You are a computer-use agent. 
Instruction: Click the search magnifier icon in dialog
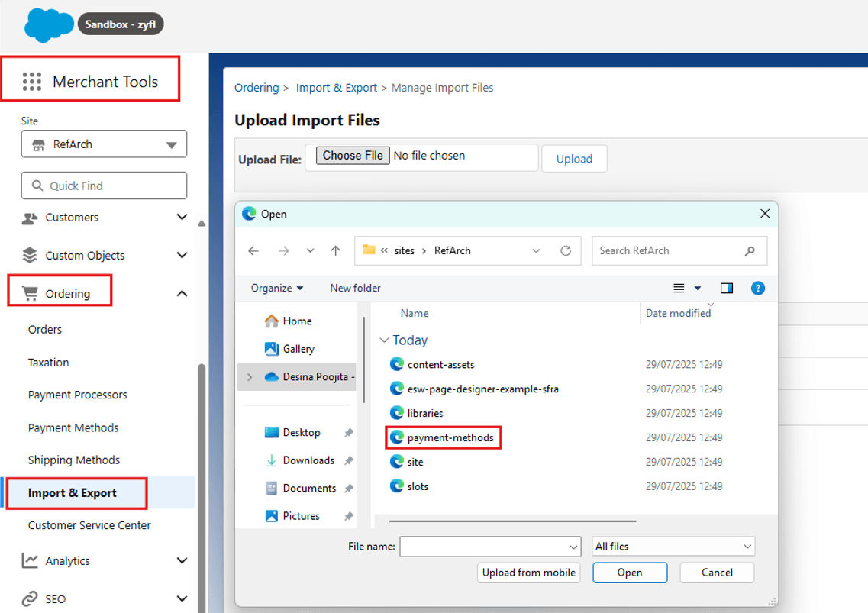coord(750,251)
